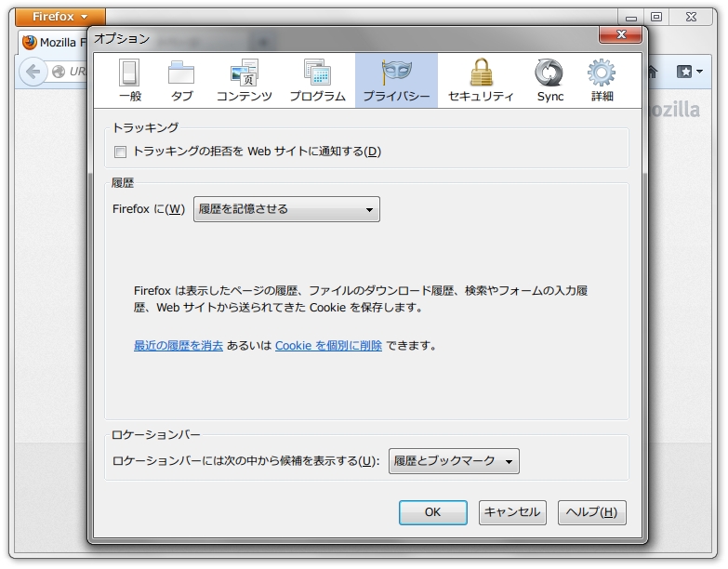Open the Sync options panel
The width and height of the screenshot is (728, 569).
pyautogui.click(x=549, y=80)
